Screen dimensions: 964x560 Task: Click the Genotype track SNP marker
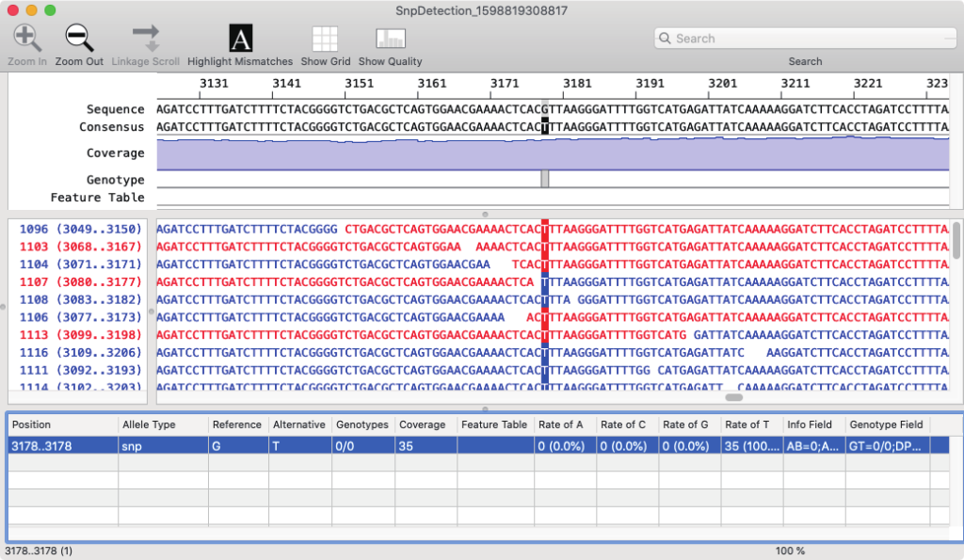click(x=545, y=179)
